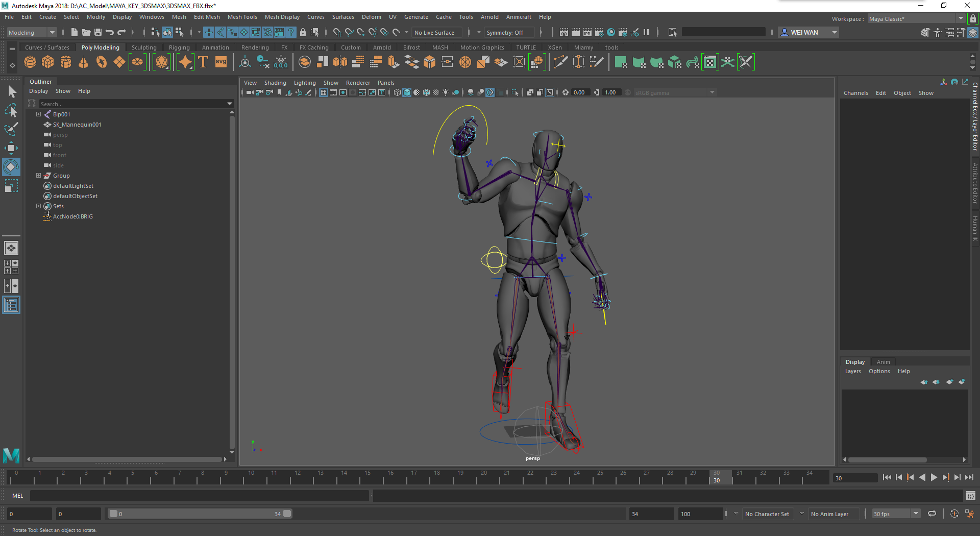
Task: Toggle viewport grid display
Action: click(x=324, y=92)
